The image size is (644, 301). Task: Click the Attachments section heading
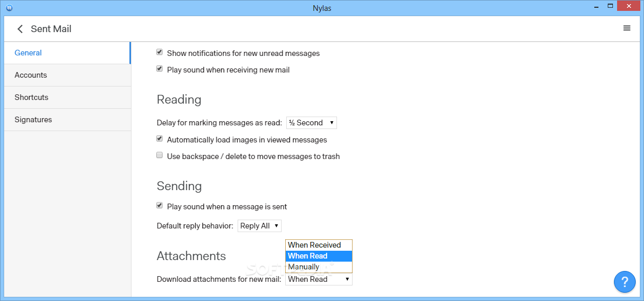(192, 256)
